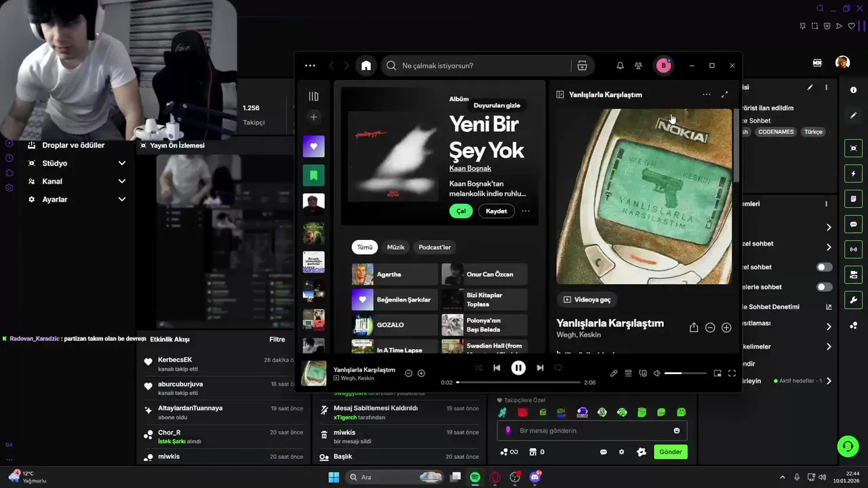Open Twitch info icon in right rail

[x=853, y=90]
